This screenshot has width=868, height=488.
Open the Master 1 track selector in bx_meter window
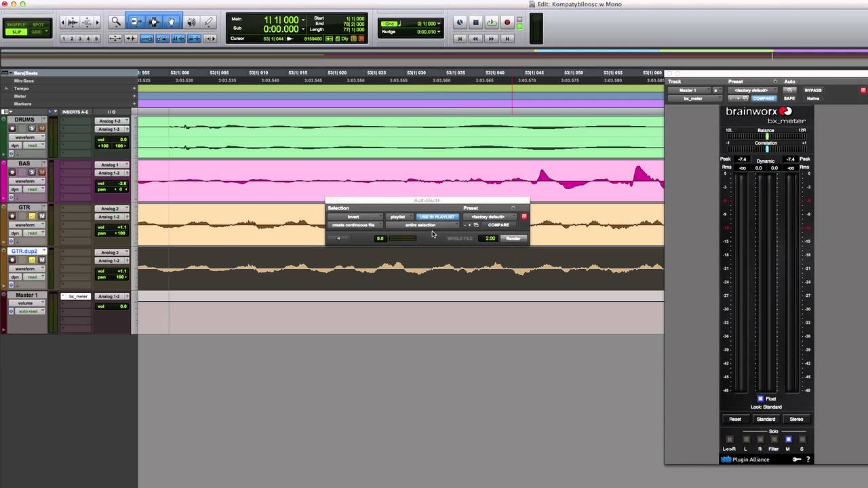pyautogui.click(x=688, y=90)
